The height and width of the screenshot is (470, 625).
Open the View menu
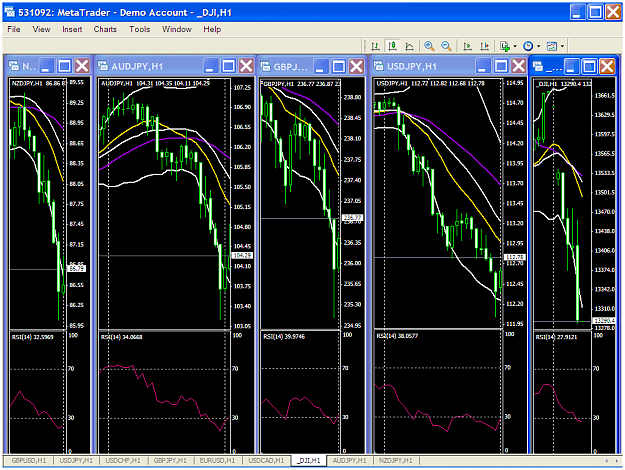(x=41, y=29)
